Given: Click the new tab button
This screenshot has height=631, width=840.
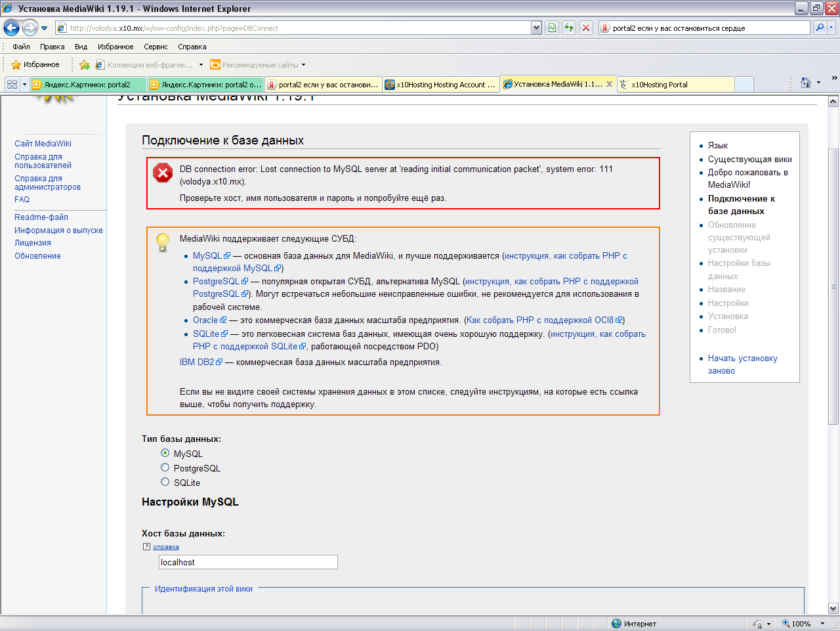Looking at the screenshot, I should click(x=744, y=84).
